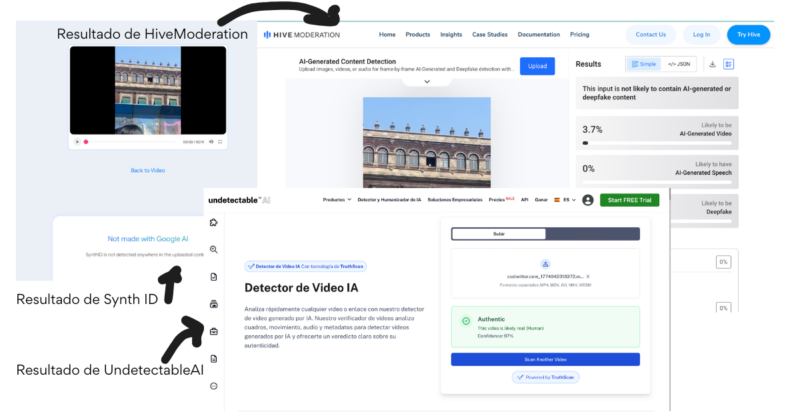Click the upload icon in the file box
This screenshot has width=800, height=420.
point(545,264)
